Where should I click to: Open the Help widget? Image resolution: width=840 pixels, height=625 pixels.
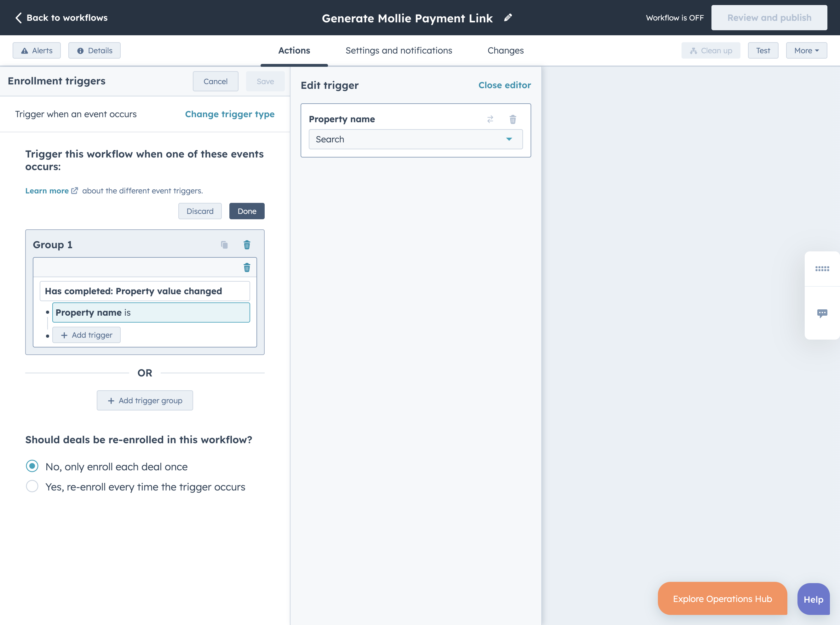coord(813,599)
